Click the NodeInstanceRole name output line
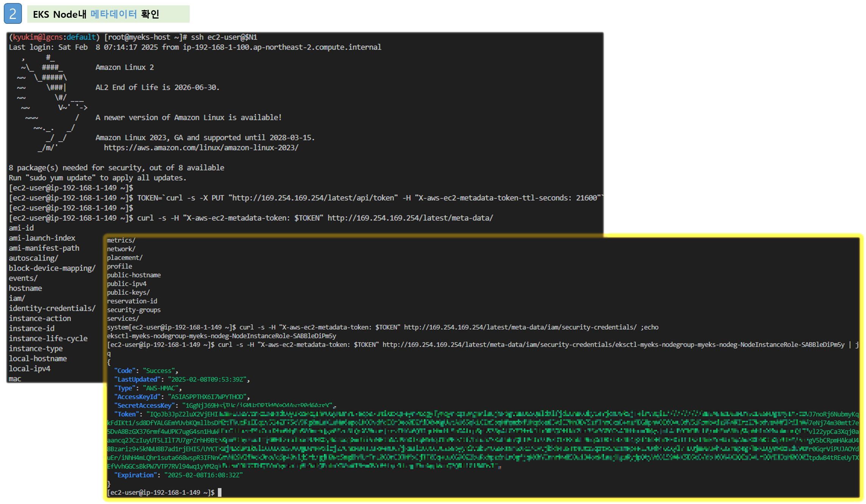 [221, 336]
